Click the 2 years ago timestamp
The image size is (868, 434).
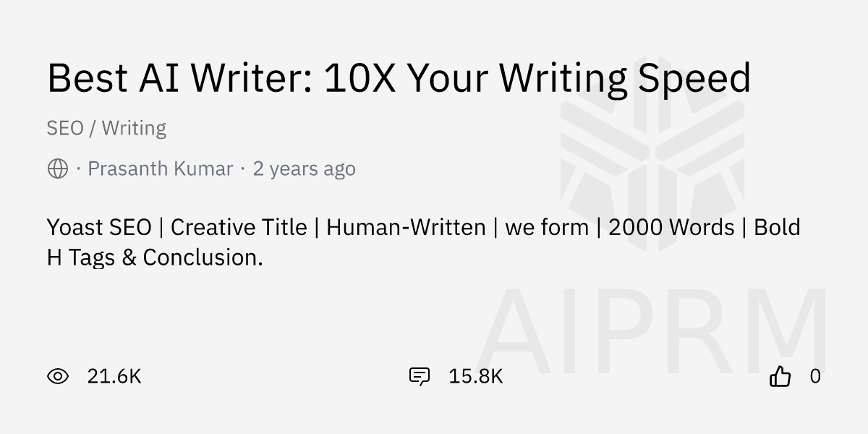tap(304, 169)
